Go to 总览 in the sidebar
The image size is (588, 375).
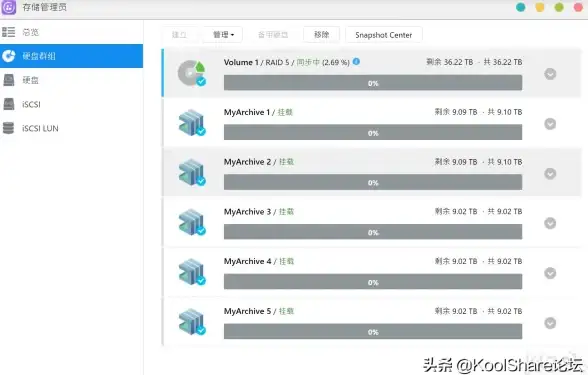pos(71,32)
